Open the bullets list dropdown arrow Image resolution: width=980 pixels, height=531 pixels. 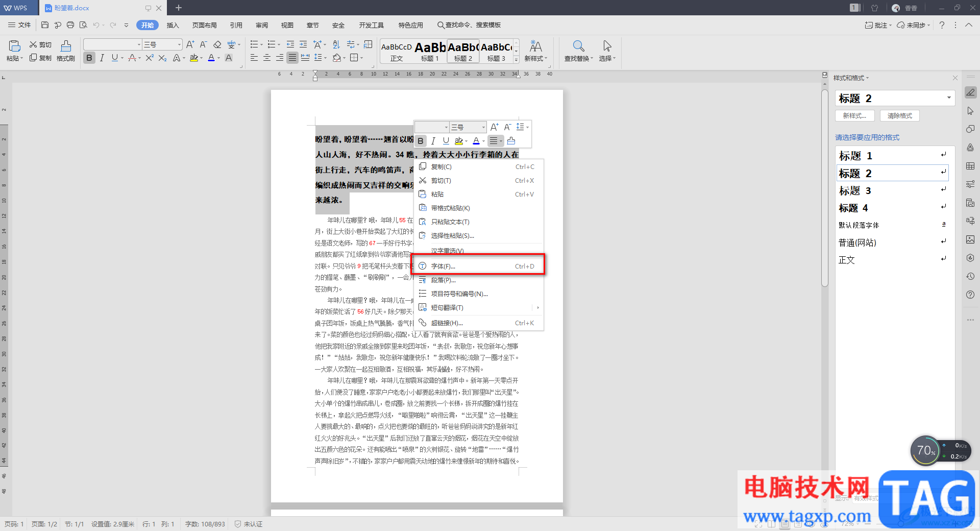click(261, 44)
